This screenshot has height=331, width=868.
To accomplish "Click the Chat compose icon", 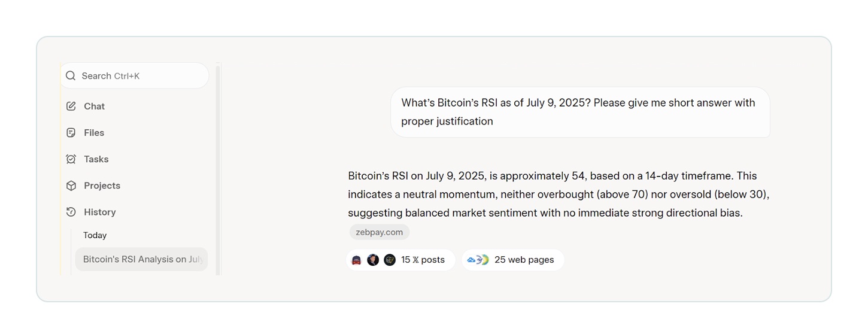I will pos(71,107).
